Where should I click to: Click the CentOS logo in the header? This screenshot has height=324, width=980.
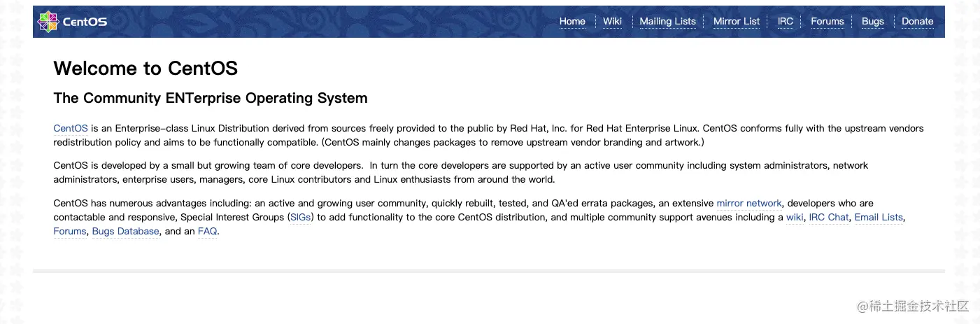click(73, 22)
